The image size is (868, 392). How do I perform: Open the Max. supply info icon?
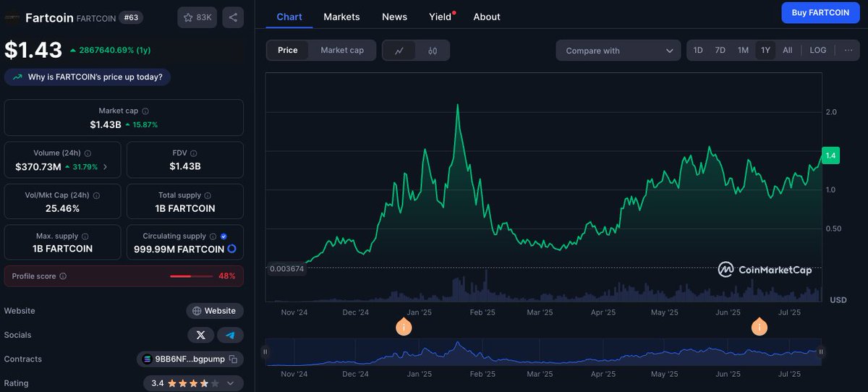pyautogui.click(x=85, y=237)
